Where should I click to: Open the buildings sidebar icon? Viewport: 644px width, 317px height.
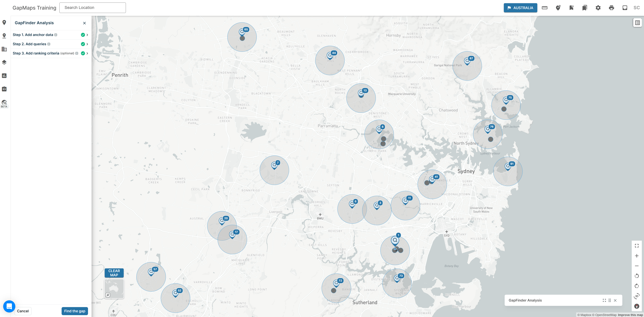4,49
